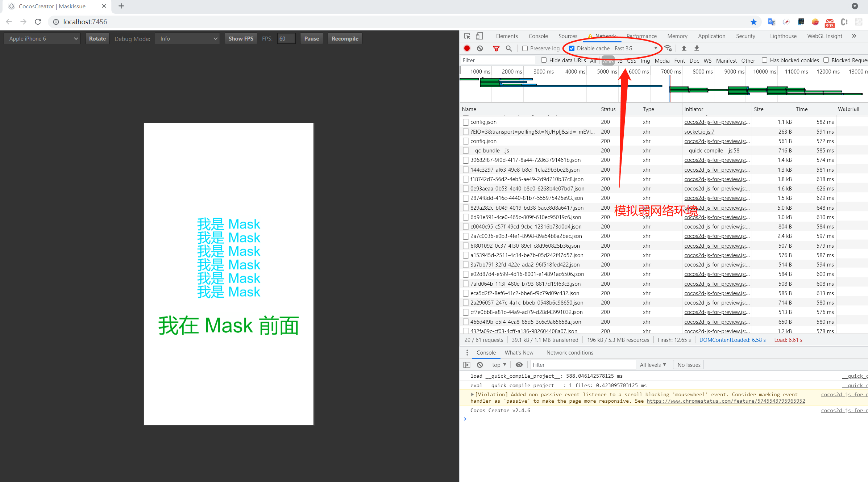Check the Hide data URLs checkbox
This screenshot has width=868, height=482.
pos(544,60)
